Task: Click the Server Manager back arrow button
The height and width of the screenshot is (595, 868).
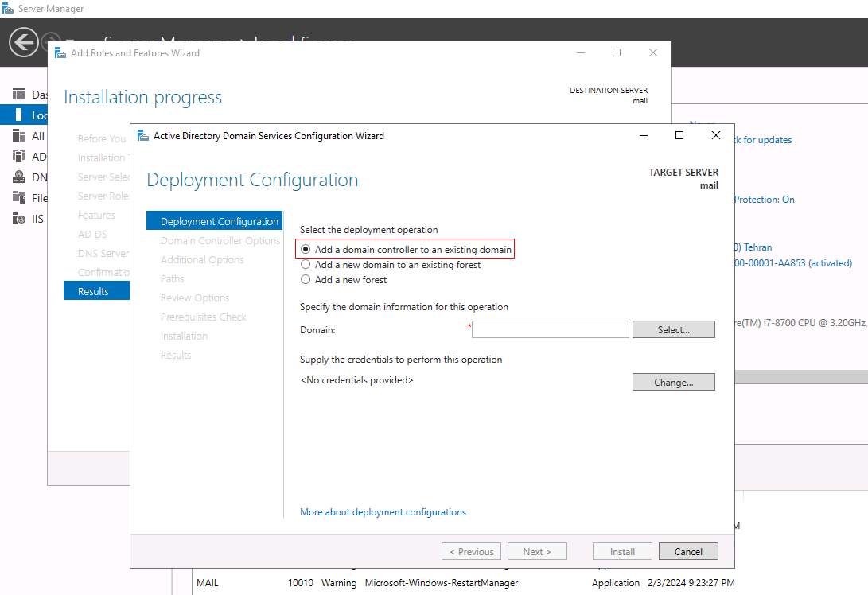Action: click(x=24, y=42)
